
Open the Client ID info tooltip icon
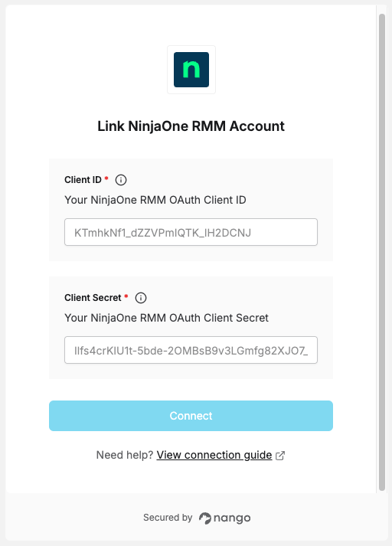(x=121, y=180)
